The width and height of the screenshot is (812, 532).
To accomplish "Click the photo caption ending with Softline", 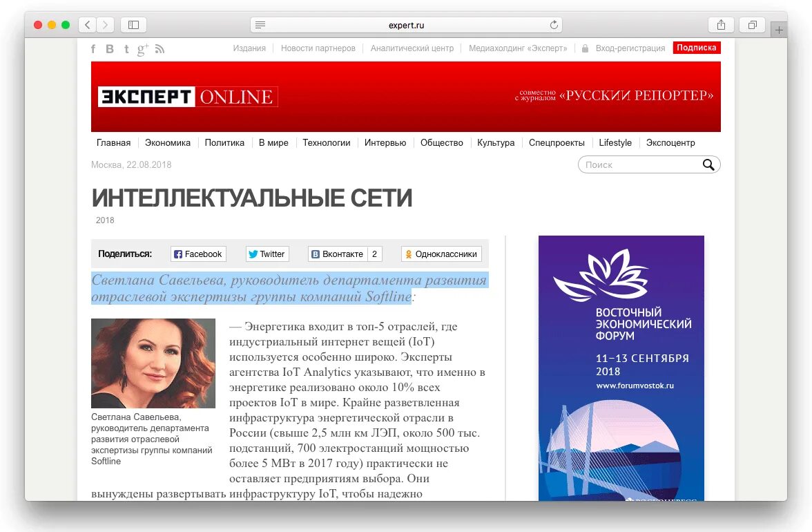I will [x=152, y=439].
